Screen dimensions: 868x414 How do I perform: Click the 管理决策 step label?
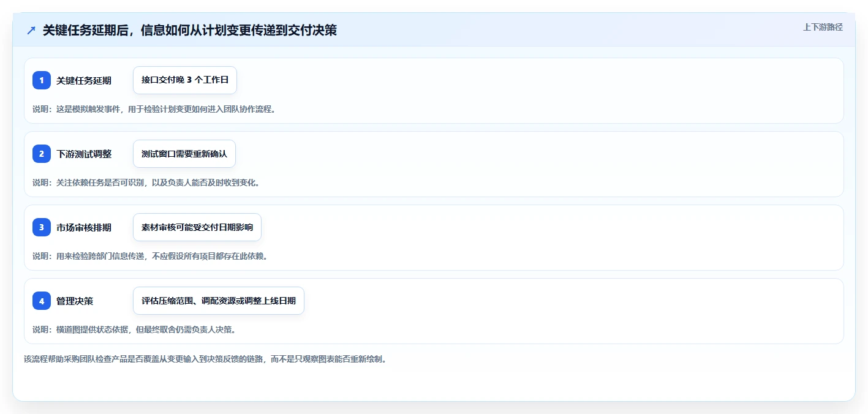[75, 301]
